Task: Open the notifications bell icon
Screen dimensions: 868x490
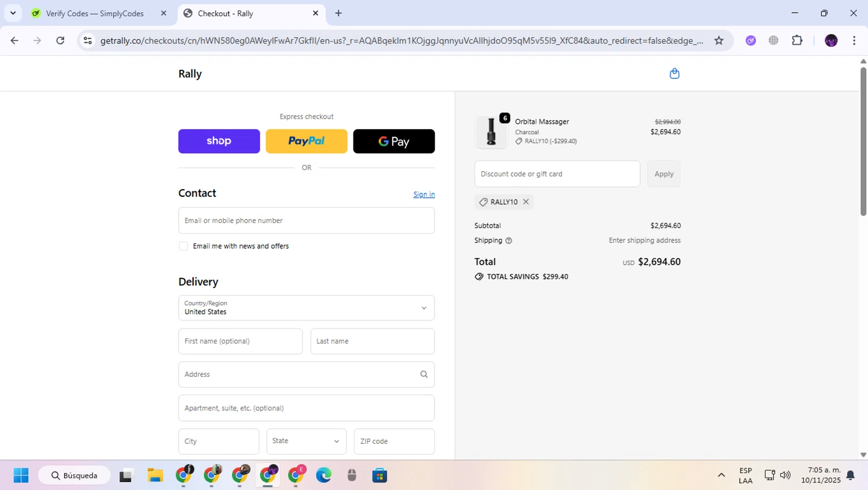Action: click(x=850, y=476)
